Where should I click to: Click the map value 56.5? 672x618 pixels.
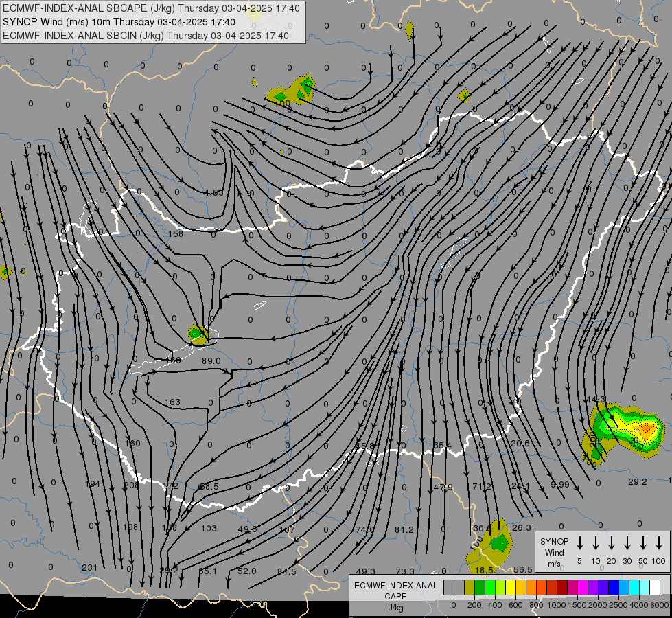pyautogui.click(x=523, y=569)
